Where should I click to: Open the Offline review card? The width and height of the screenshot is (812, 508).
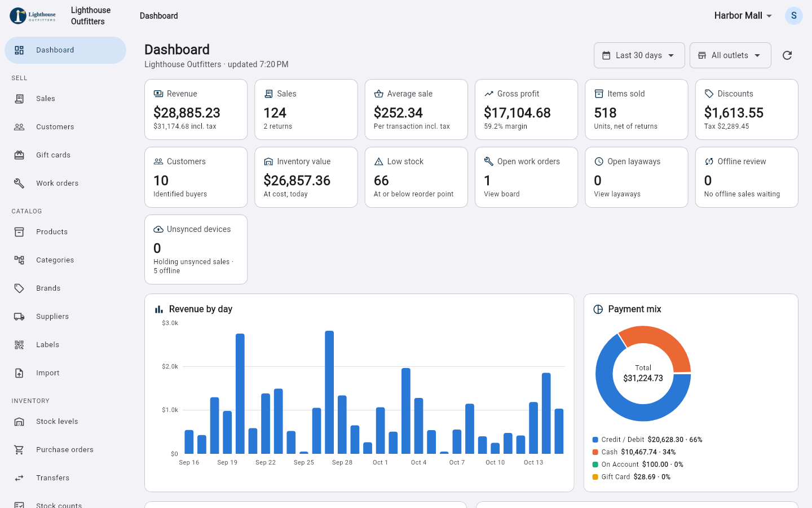747,177
